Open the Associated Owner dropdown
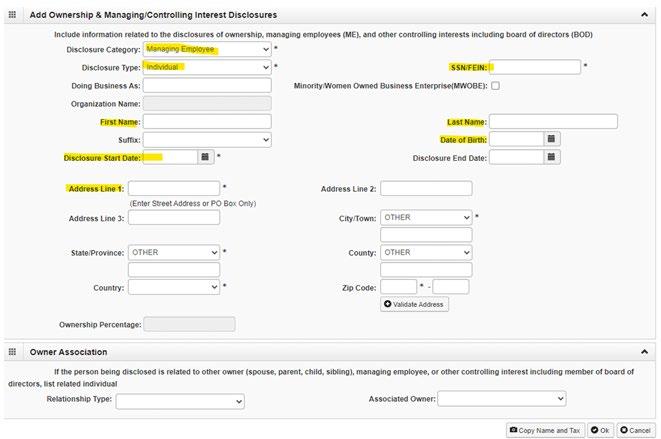Image resolution: width=661 pixels, height=439 pixels. 502,399
